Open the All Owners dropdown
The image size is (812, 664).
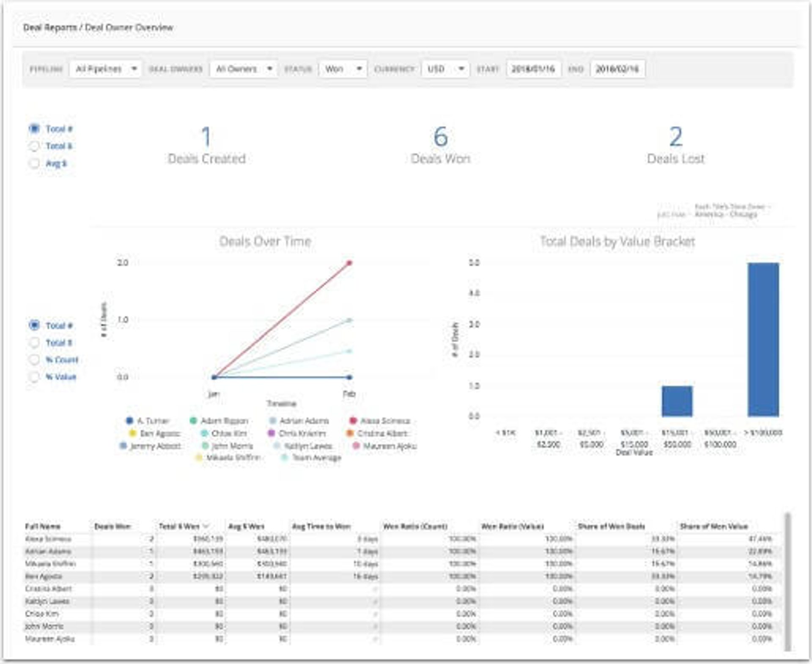244,69
